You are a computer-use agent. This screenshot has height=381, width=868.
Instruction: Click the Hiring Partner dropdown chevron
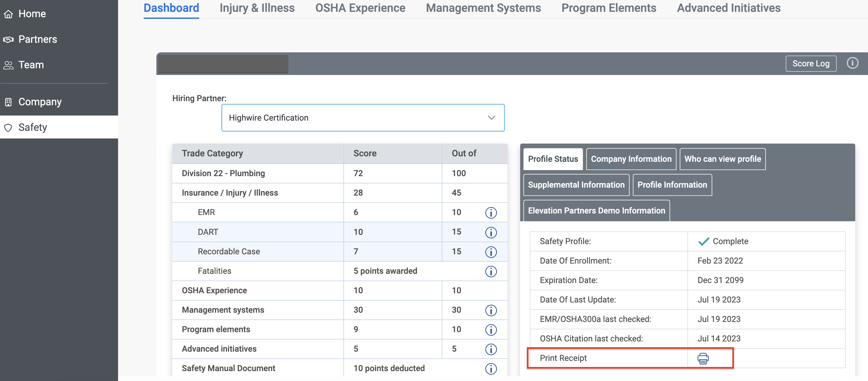tap(491, 117)
